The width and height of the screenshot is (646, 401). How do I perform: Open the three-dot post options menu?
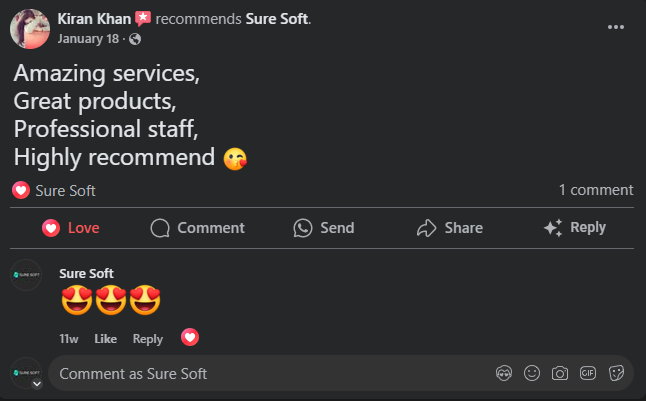617,27
